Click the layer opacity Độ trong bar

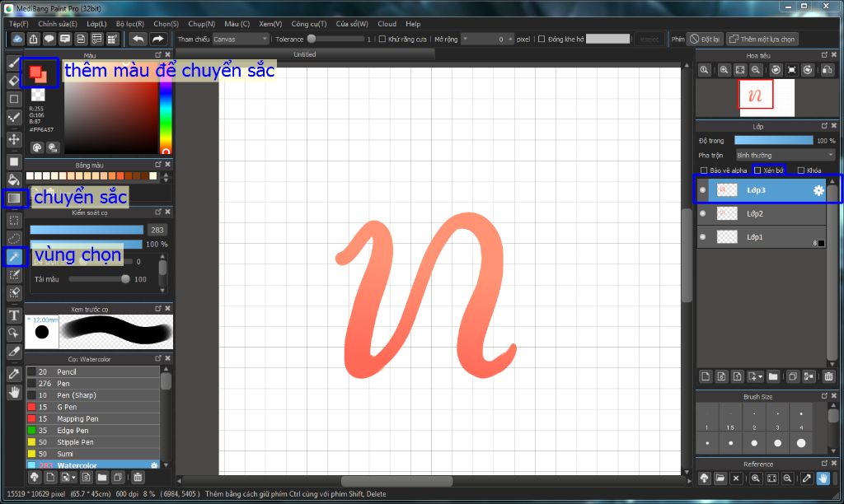point(773,140)
